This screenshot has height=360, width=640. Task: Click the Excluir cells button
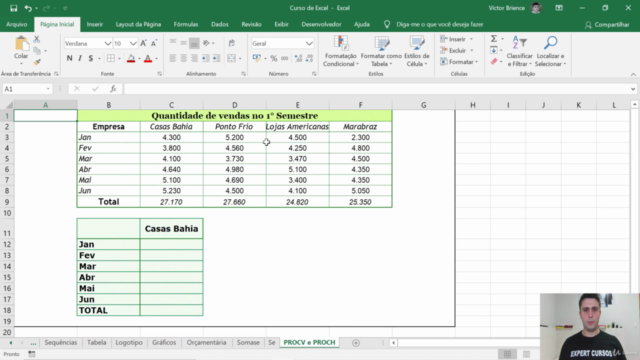point(457,51)
